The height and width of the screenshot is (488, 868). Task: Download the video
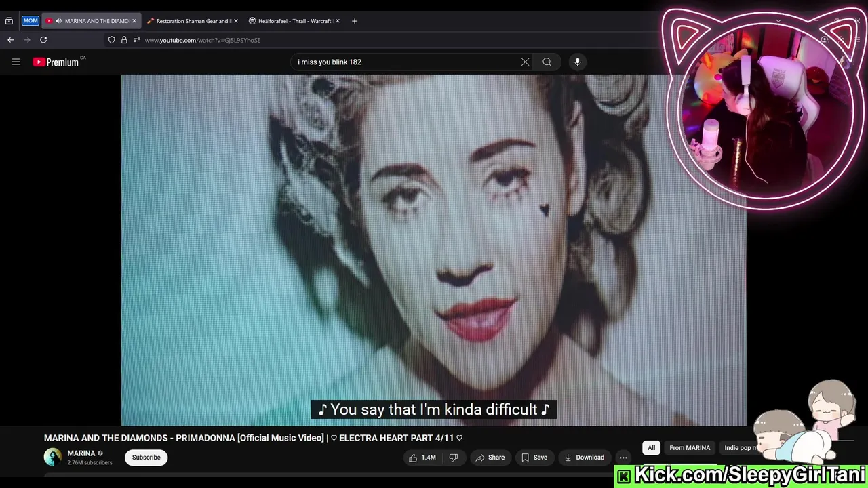(585, 457)
